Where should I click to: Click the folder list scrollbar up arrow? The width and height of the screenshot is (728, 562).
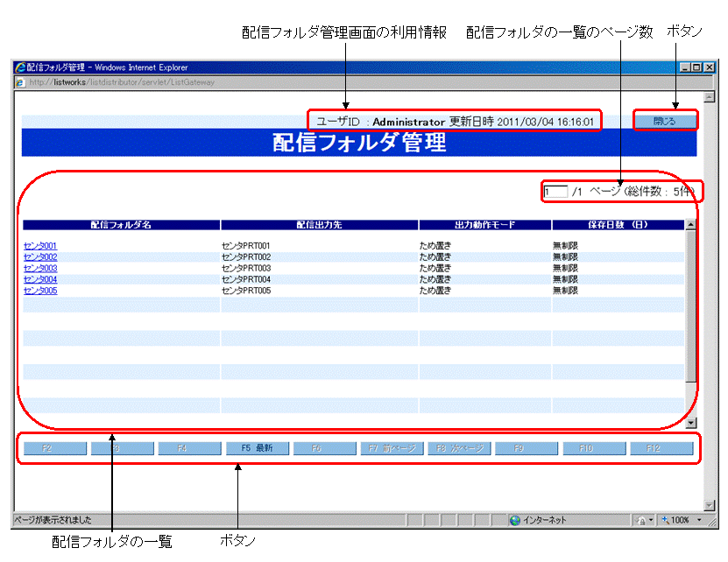(691, 225)
